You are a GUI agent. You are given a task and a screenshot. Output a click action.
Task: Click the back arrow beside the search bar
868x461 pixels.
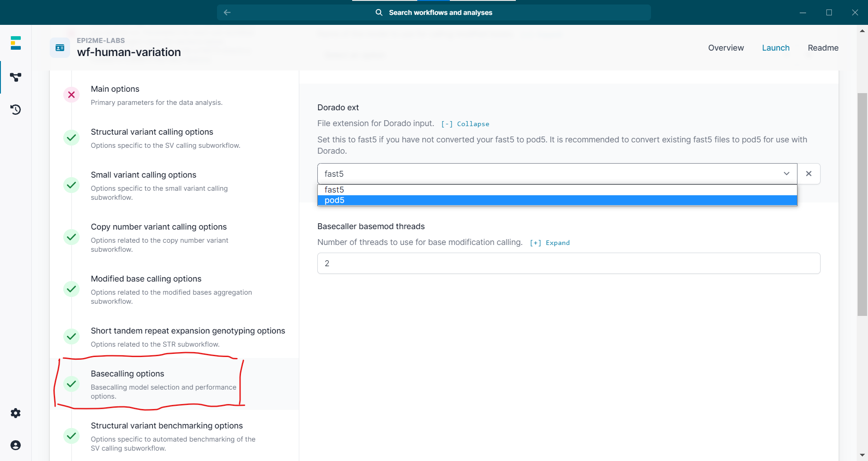tap(227, 12)
